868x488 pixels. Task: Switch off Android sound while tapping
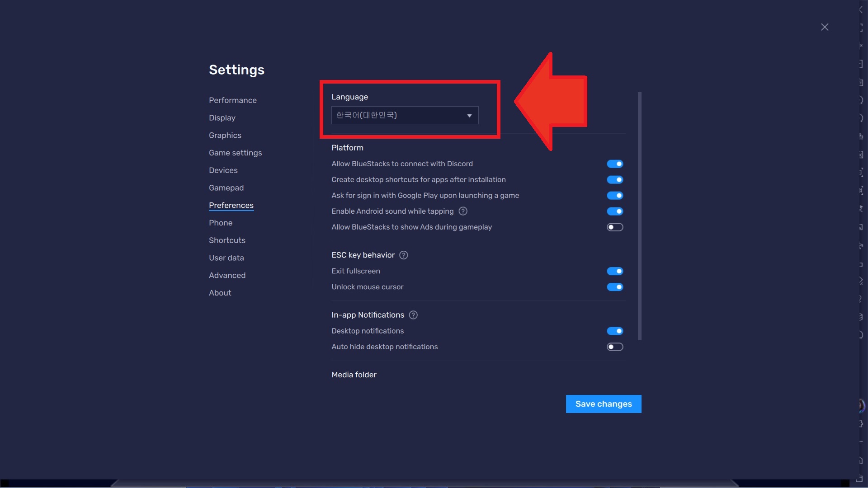point(615,211)
